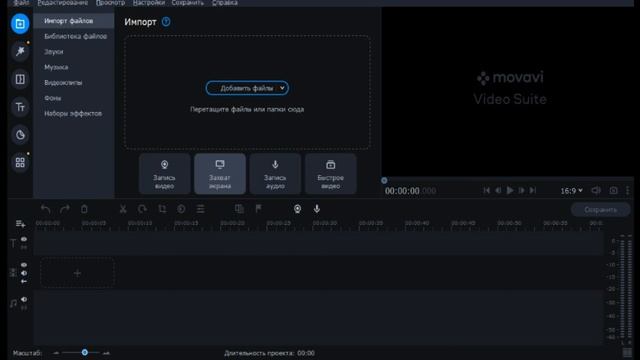
Task: Open the Файл menu
Action: 21,3
